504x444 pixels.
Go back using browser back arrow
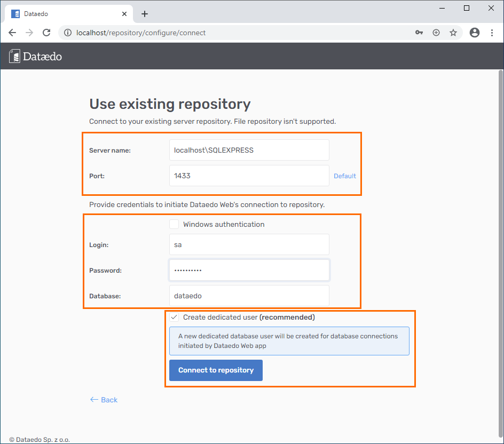[13, 33]
